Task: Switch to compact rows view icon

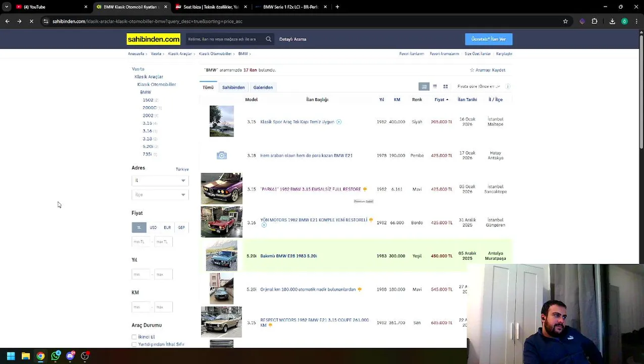Action: [434, 86]
